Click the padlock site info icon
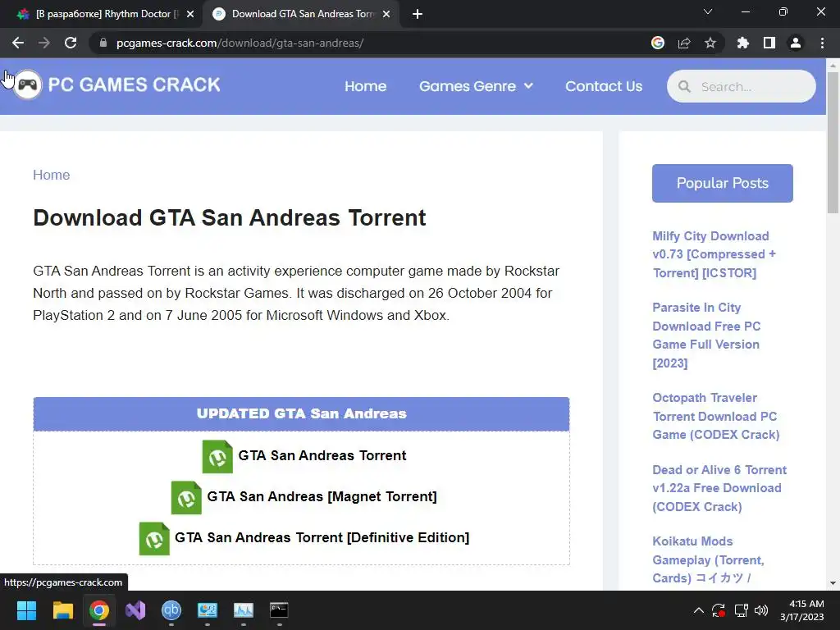This screenshot has width=840, height=630. pyautogui.click(x=103, y=43)
